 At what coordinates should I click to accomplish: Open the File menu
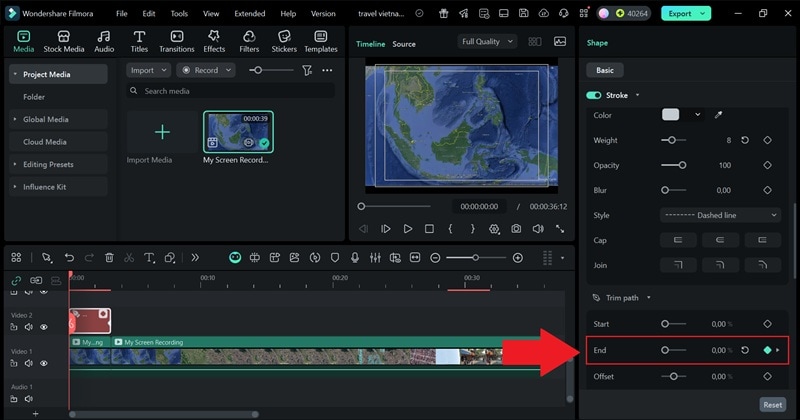121,14
